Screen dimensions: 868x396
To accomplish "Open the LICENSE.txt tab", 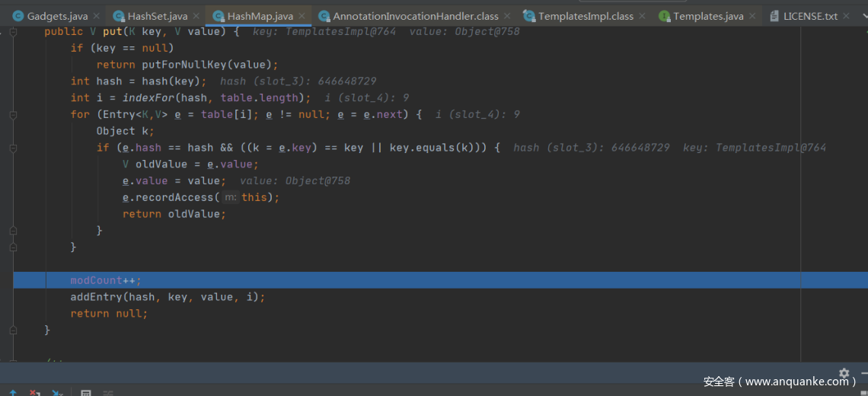I will pos(810,16).
